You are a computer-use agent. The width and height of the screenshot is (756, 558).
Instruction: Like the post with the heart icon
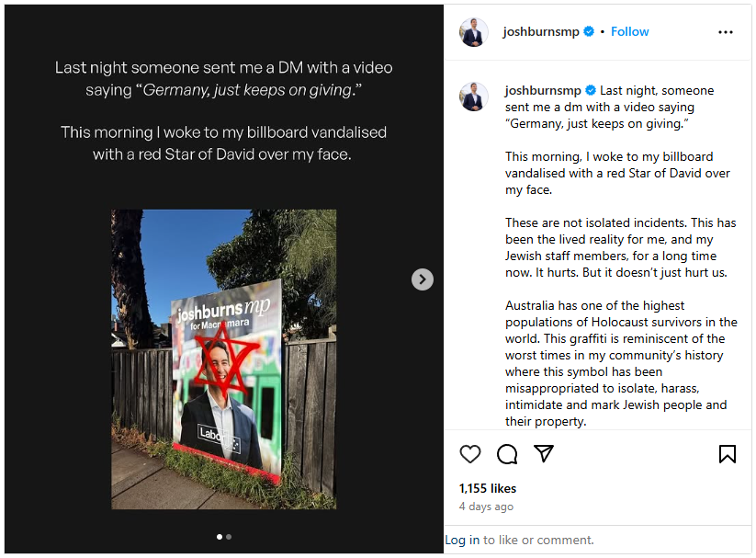click(470, 454)
